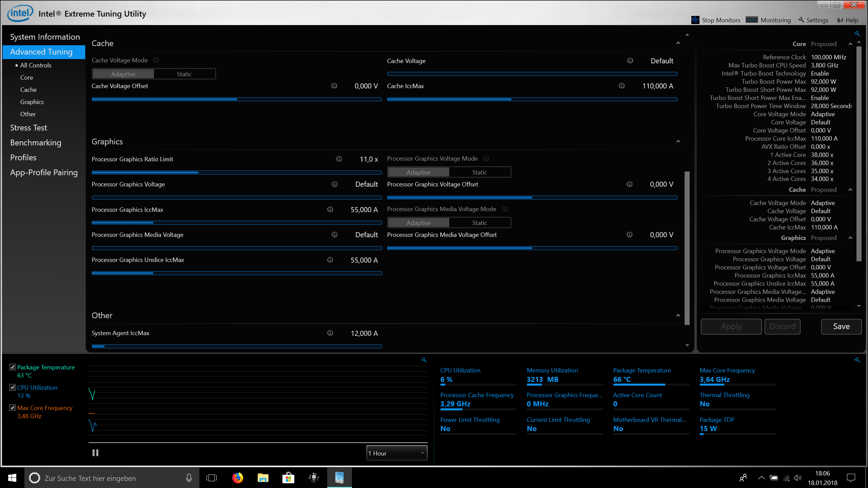
Task: Click the Processor Graphics IccMax slider
Action: (x=237, y=223)
